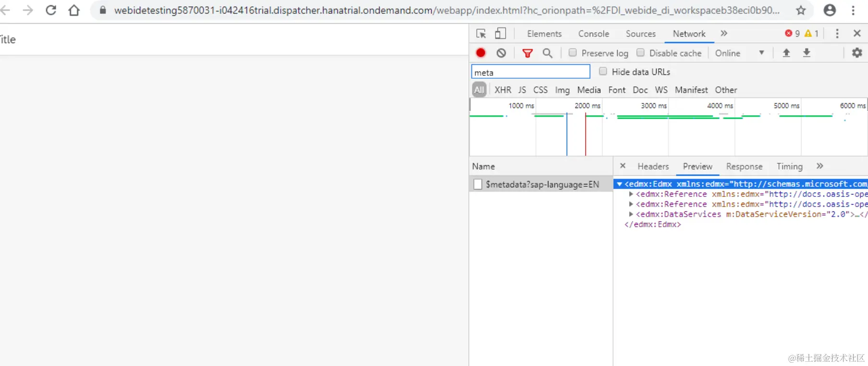Import HAR file with upload arrow
The height and width of the screenshot is (366, 868).
(786, 53)
